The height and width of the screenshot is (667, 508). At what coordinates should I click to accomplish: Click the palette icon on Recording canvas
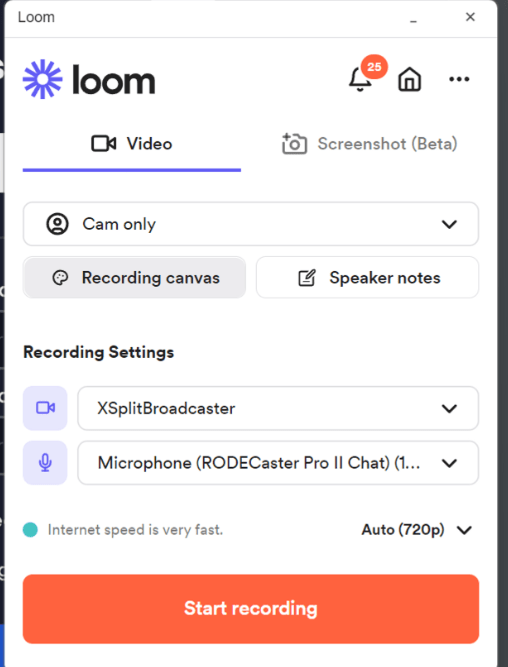coord(60,278)
